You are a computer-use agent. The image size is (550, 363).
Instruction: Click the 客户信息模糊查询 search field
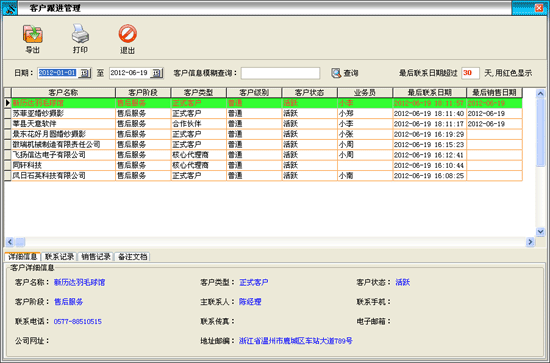(280, 73)
